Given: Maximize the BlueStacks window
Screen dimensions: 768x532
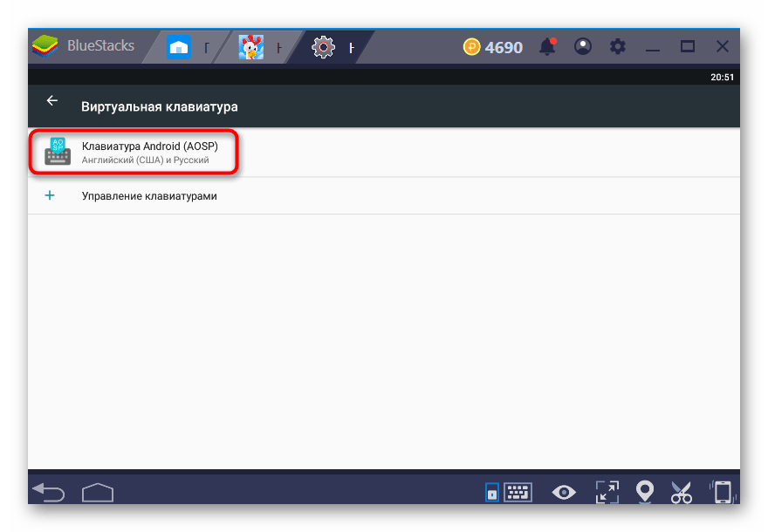Looking at the screenshot, I should (x=688, y=46).
